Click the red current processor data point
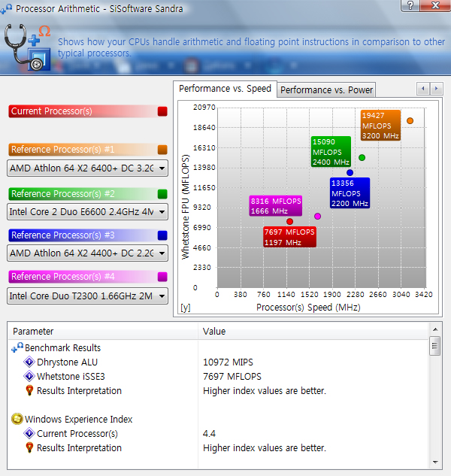Viewport: 451px width, 476px height. tap(290, 222)
